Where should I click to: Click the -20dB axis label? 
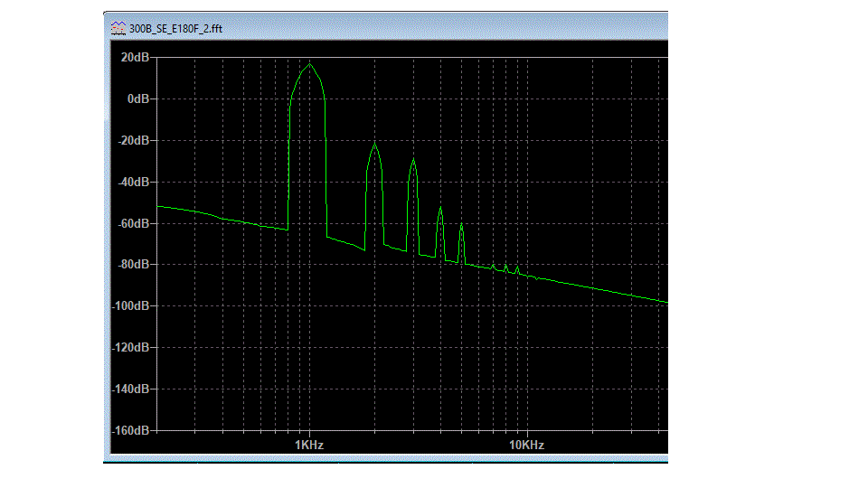click(134, 141)
